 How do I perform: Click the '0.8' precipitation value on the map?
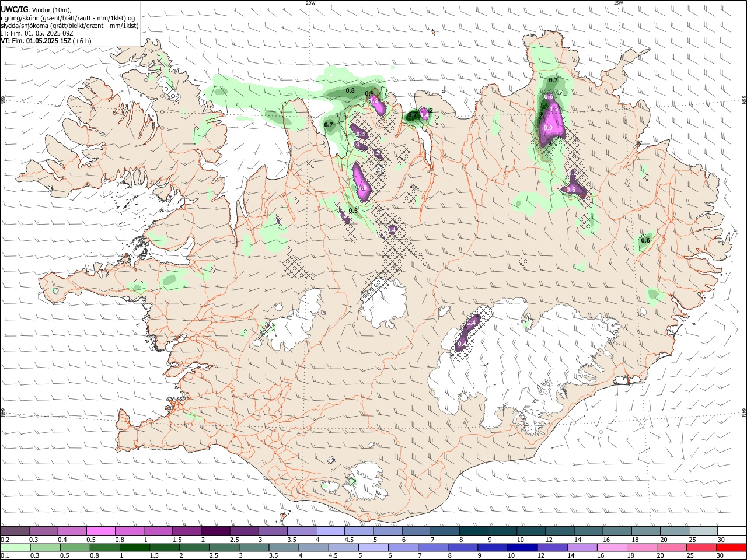350,90
